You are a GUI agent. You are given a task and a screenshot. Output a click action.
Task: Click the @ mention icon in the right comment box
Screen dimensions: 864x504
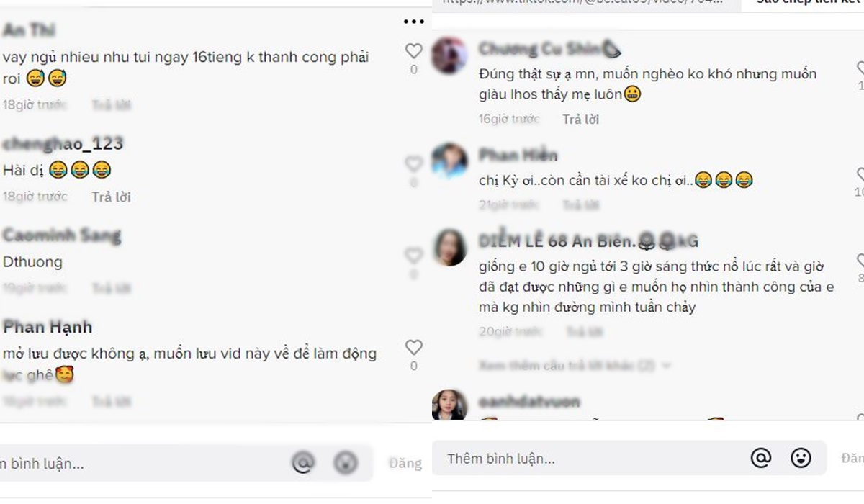(761, 458)
